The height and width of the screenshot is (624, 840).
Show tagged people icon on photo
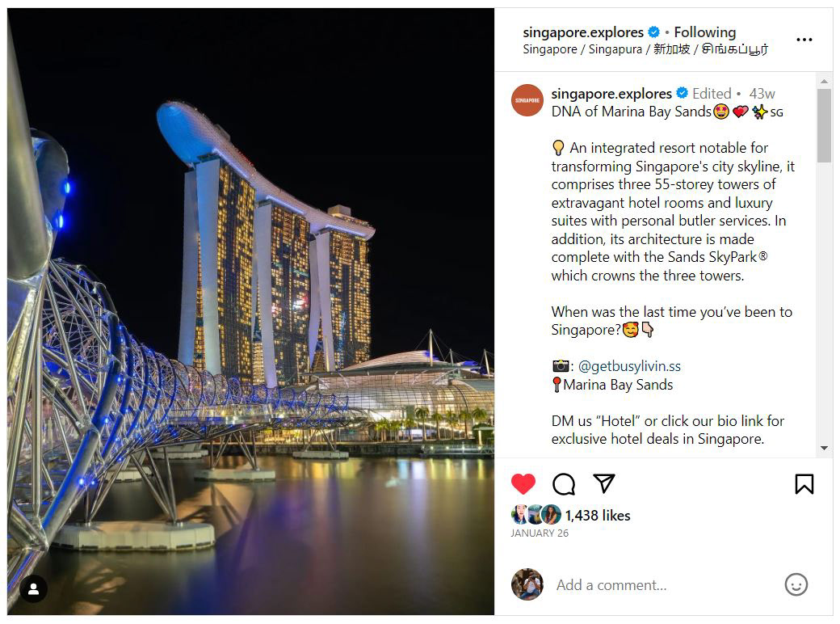[x=34, y=589]
